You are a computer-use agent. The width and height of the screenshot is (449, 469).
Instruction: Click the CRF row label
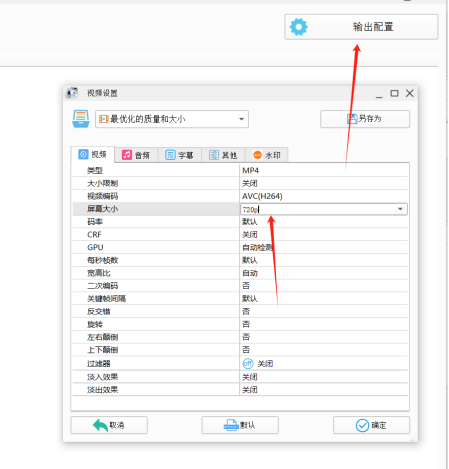pyautogui.click(x=94, y=235)
